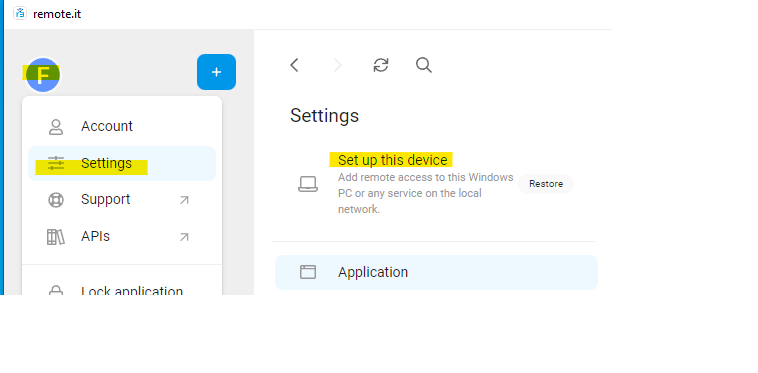758x373 pixels.
Task: Click the Restore button
Action: pos(546,184)
